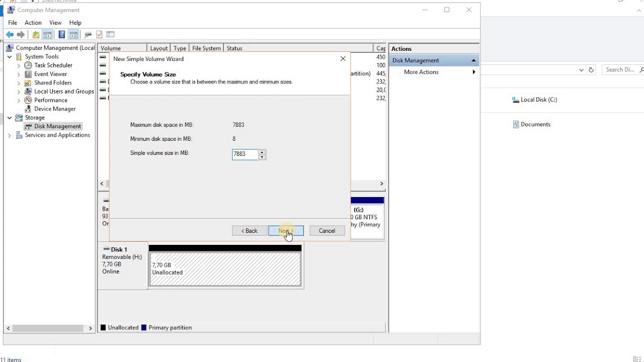The width and height of the screenshot is (644, 362).
Task: Expand the Event Viewer node arrow
Action: click(19, 74)
